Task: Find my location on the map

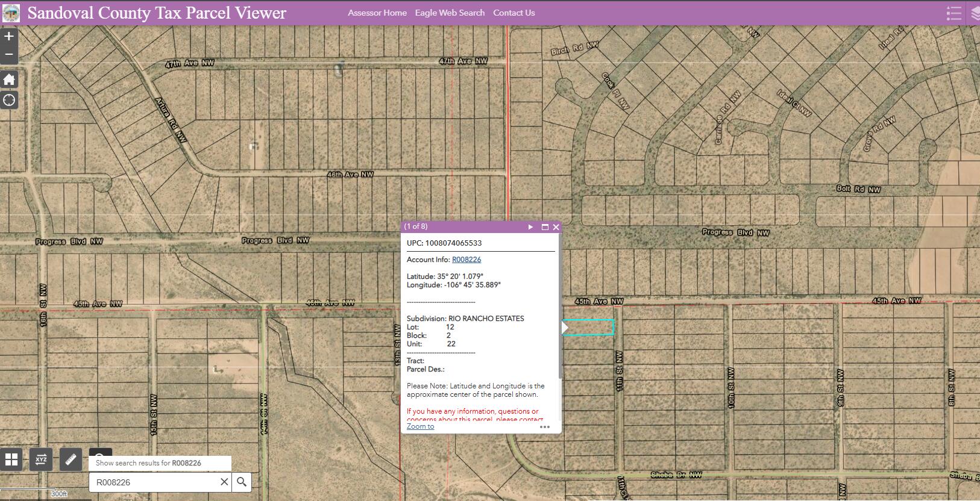Action: coord(9,100)
